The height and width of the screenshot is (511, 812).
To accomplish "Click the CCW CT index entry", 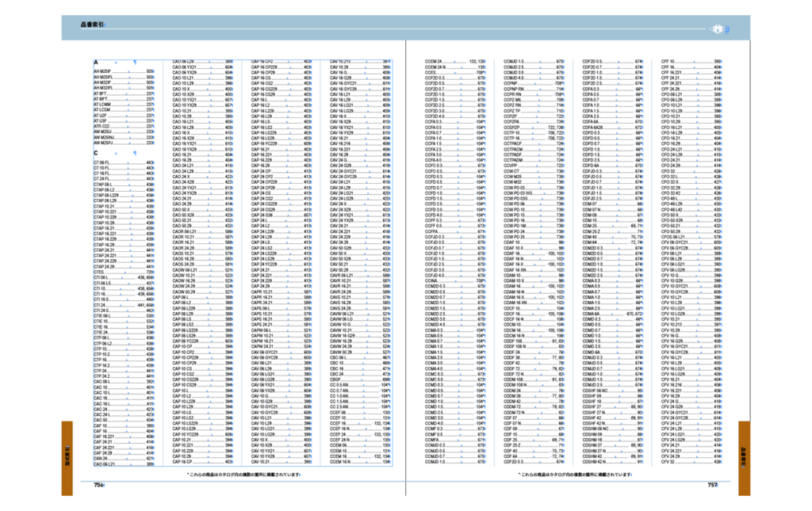I will pos(512,170).
